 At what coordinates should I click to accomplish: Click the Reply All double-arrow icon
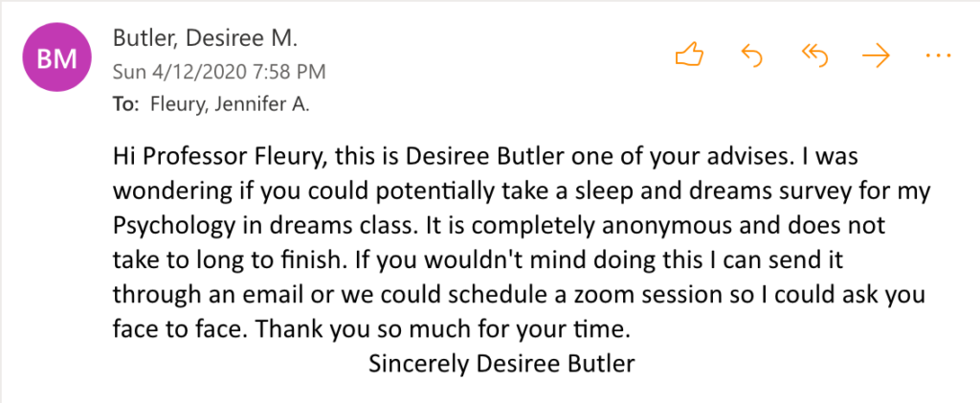pyautogui.click(x=813, y=56)
